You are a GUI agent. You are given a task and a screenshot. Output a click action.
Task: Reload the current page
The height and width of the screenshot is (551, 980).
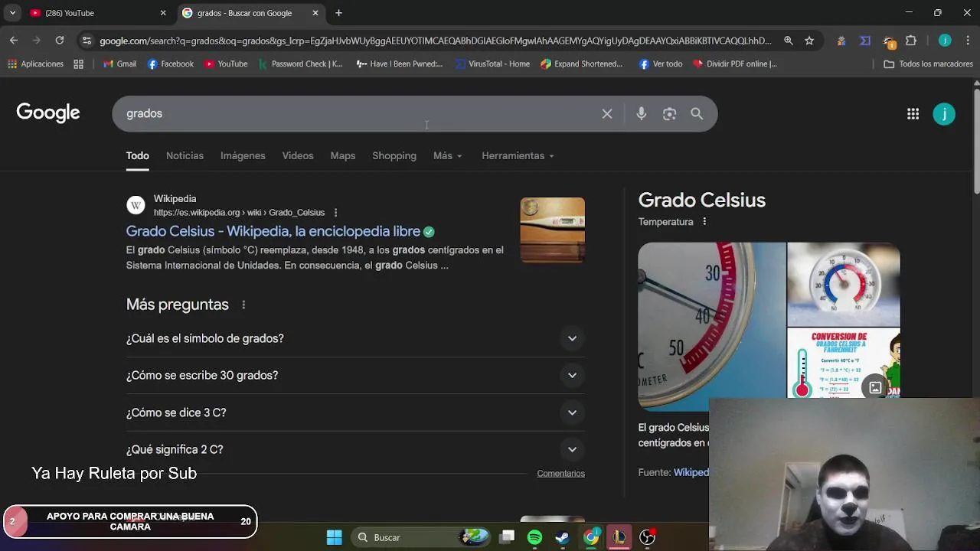[x=60, y=41]
